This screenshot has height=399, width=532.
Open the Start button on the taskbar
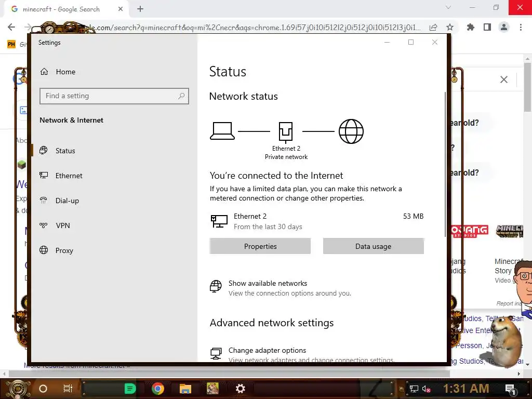click(17, 389)
